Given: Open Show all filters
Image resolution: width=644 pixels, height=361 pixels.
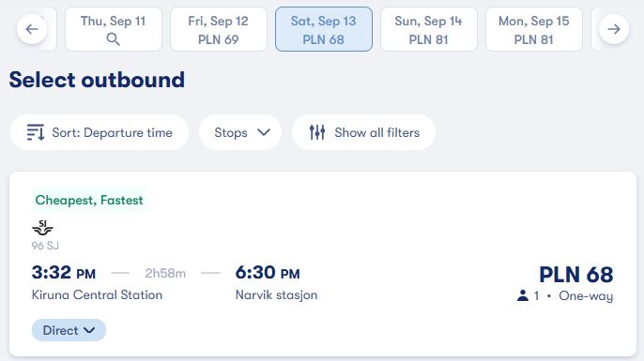Looking at the screenshot, I should [x=363, y=132].
